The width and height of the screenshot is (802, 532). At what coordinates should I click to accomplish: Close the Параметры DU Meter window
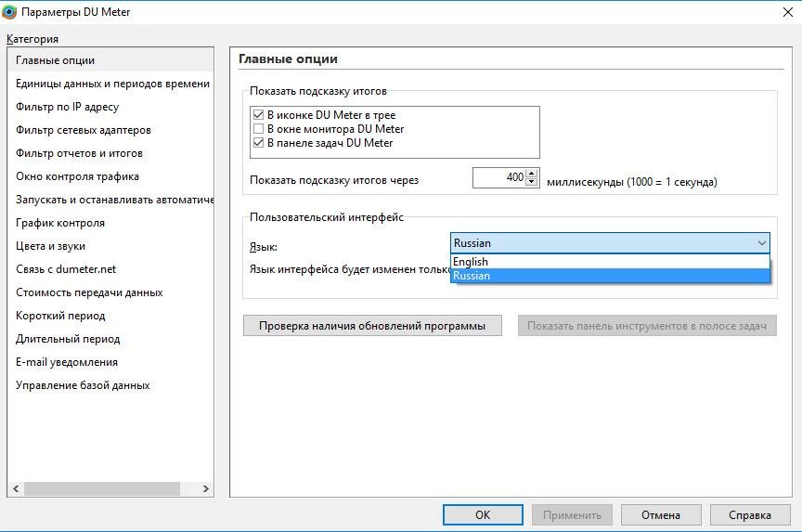[788, 12]
